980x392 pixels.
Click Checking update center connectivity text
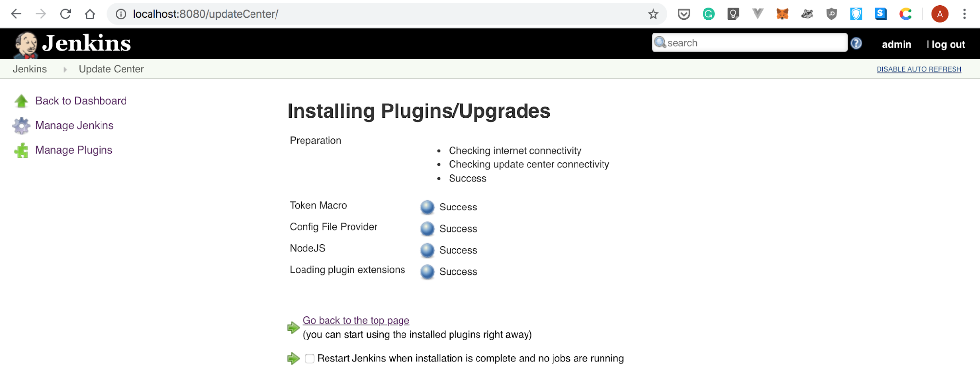point(529,164)
